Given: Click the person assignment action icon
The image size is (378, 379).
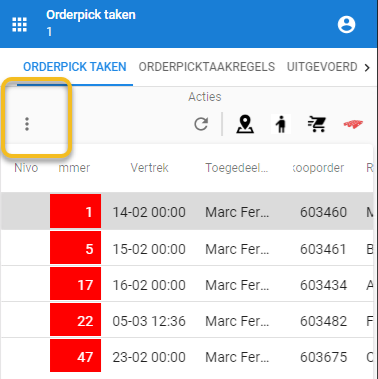Looking at the screenshot, I should 281,124.
